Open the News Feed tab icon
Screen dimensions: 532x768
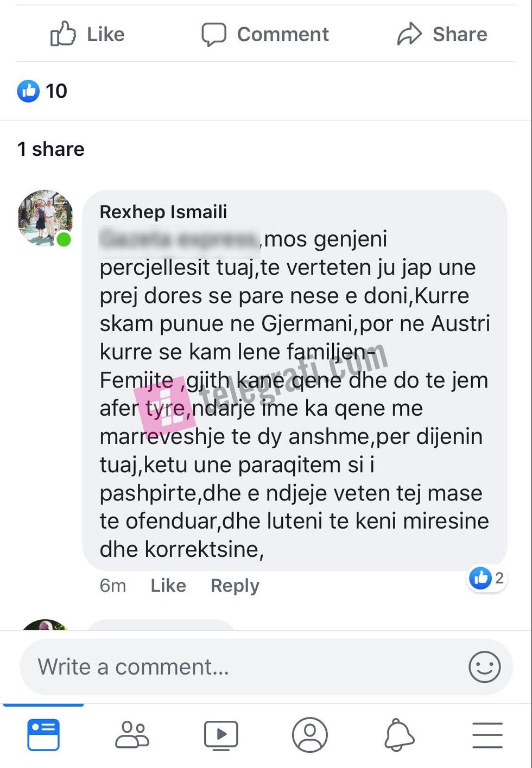pos(43,735)
